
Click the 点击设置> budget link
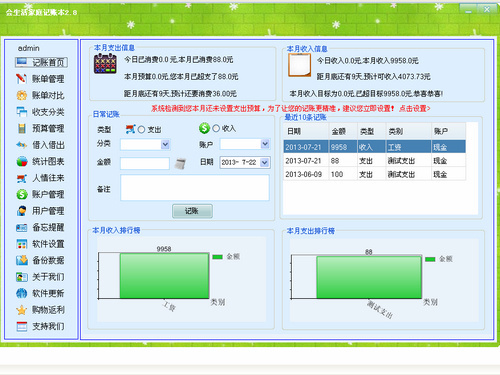[414, 108]
